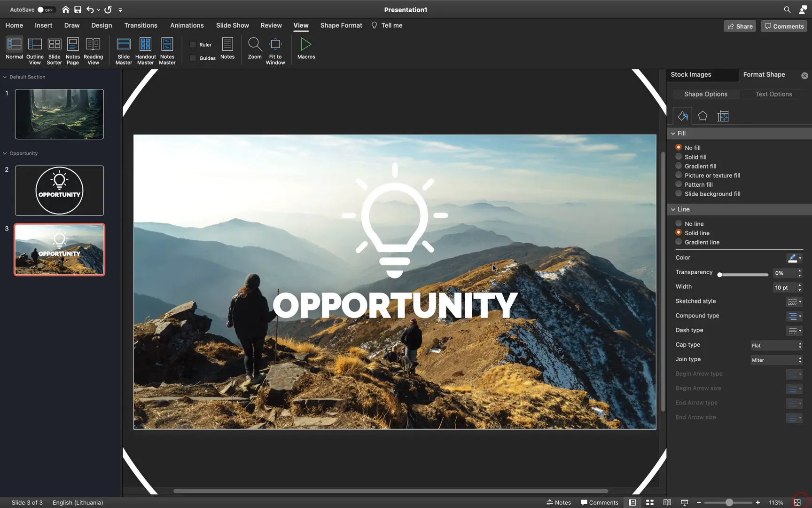Collapse the Default Section in slide panel
Screen dimensions: 812x508
click(x=5, y=77)
